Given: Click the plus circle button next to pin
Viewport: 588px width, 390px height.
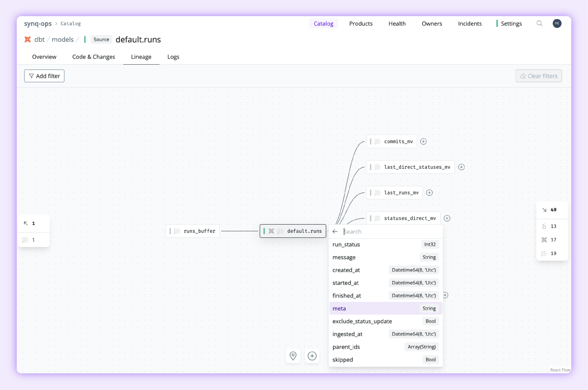Looking at the screenshot, I should [312, 356].
